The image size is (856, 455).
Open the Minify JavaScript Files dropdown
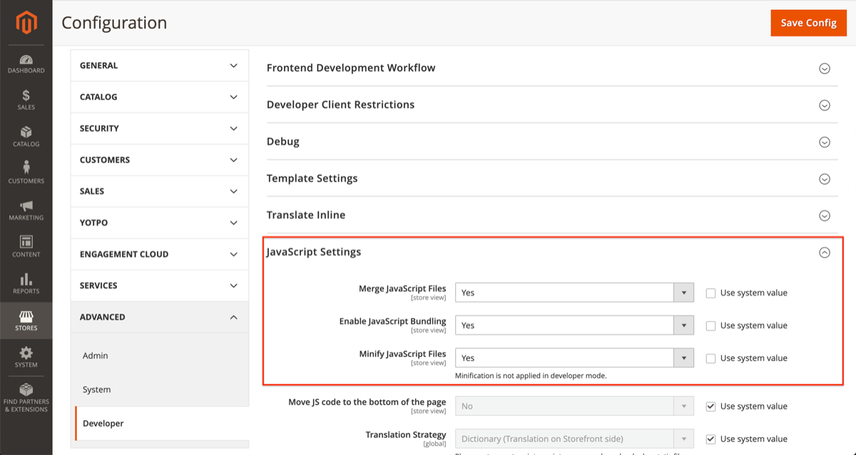click(x=574, y=358)
